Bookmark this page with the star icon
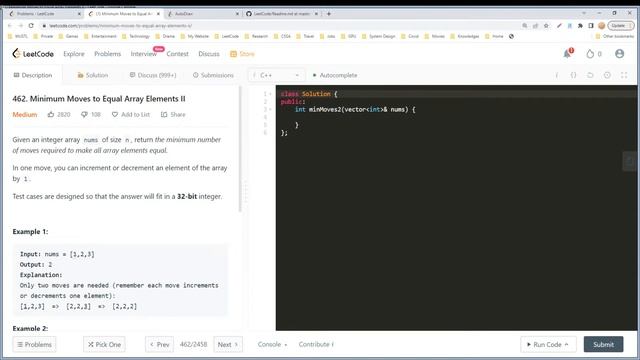This screenshot has height=360, width=640. (546, 25)
